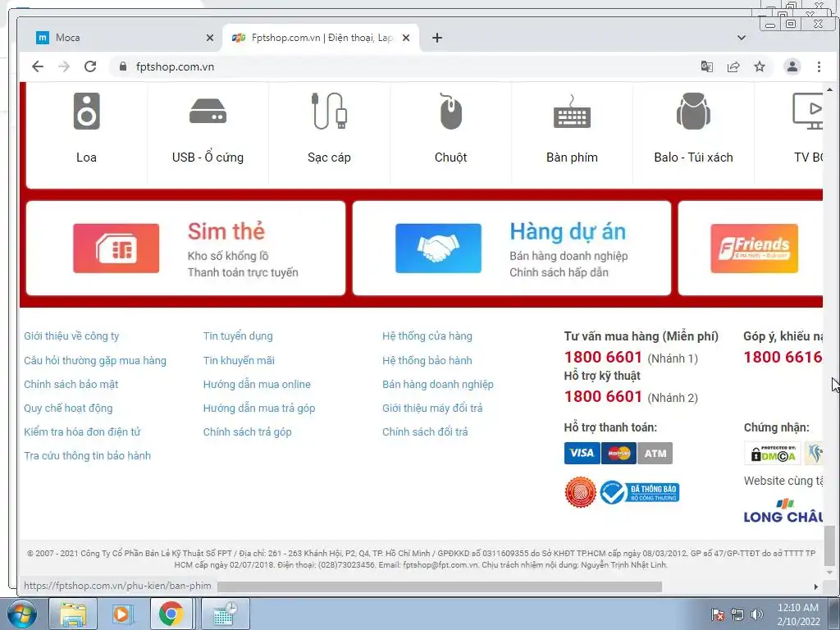Image resolution: width=840 pixels, height=630 pixels.
Task: Click the network tray icon
Action: click(x=737, y=614)
